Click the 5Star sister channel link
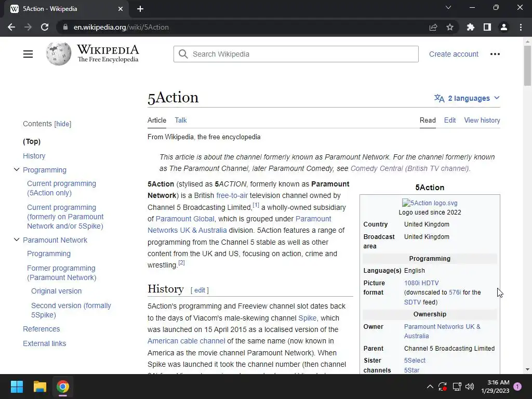Image resolution: width=532 pixels, height=399 pixels. (x=411, y=370)
